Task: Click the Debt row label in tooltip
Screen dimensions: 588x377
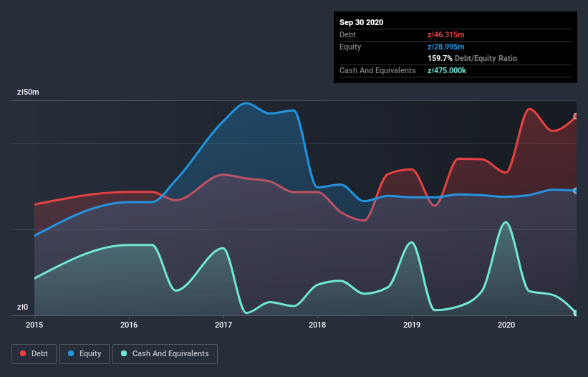Action: 347,34
